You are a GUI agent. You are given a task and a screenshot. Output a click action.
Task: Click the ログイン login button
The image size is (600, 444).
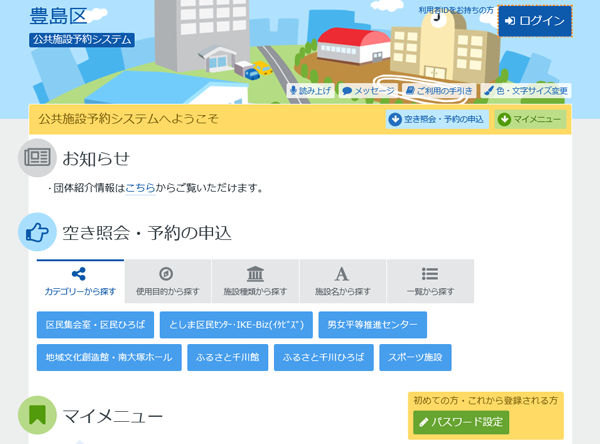tap(535, 21)
